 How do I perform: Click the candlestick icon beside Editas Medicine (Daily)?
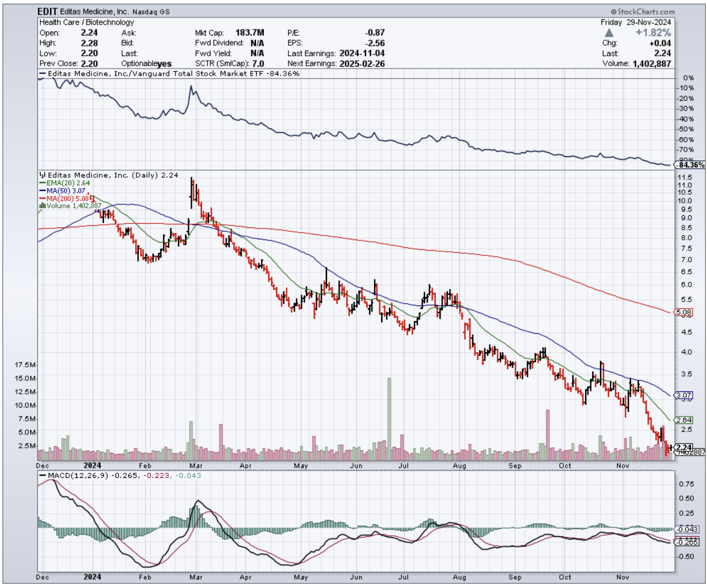point(42,175)
